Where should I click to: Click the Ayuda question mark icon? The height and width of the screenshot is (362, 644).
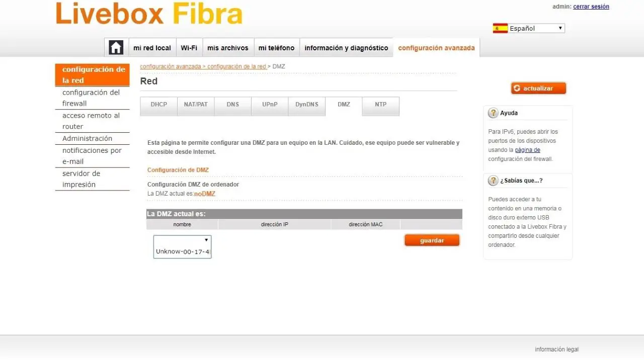point(493,113)
